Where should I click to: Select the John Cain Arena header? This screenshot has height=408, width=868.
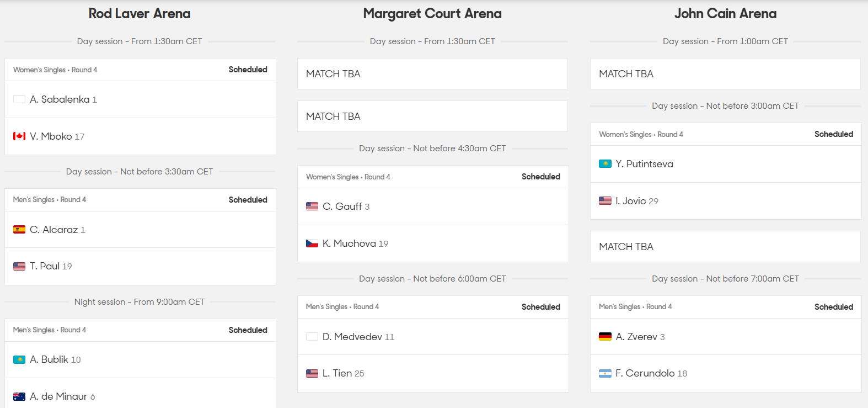tap(725, 13)
